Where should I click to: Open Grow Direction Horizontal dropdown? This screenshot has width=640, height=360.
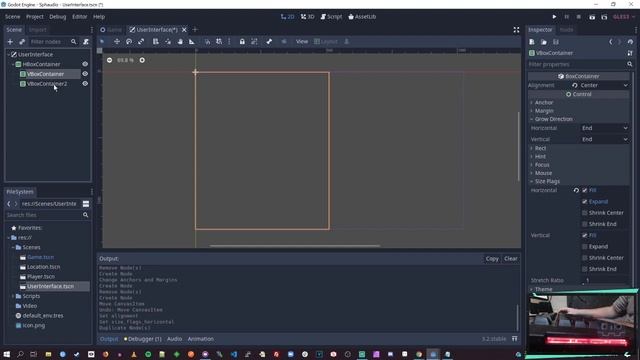(604, 128)
